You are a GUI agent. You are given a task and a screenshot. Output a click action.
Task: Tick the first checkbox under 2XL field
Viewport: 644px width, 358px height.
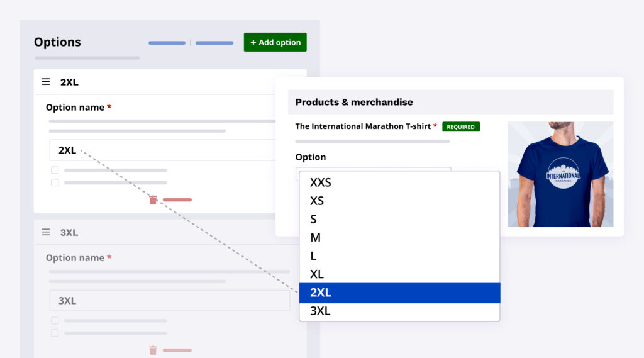tap(55, 170)
